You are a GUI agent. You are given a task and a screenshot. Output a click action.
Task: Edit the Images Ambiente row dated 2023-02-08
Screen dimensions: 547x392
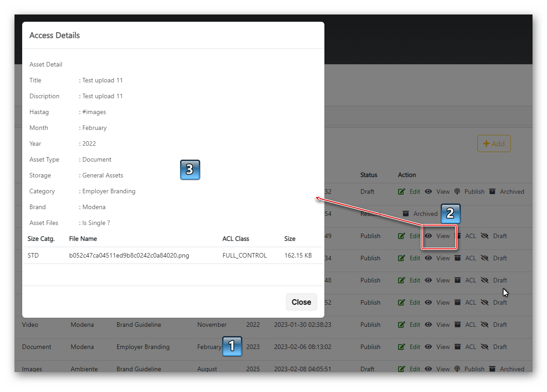pyautogui.click(x=409, y=369)
